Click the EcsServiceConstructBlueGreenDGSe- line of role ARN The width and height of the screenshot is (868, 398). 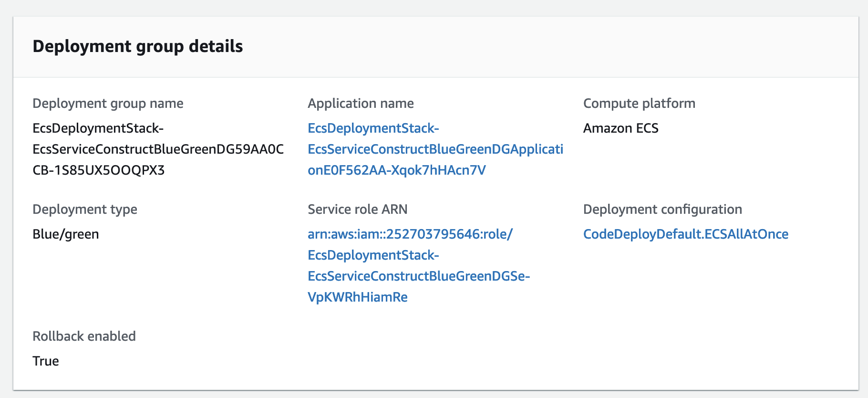pyautogui.click(x=418, y=276)
